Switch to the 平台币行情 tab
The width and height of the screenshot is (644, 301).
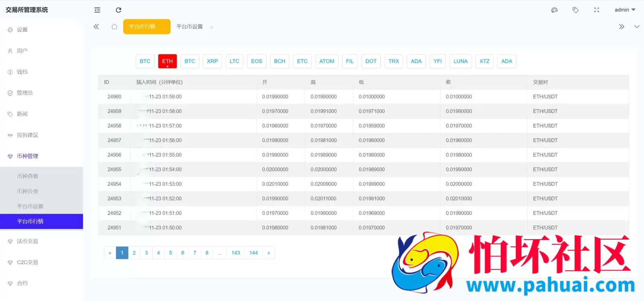[142, 27]
